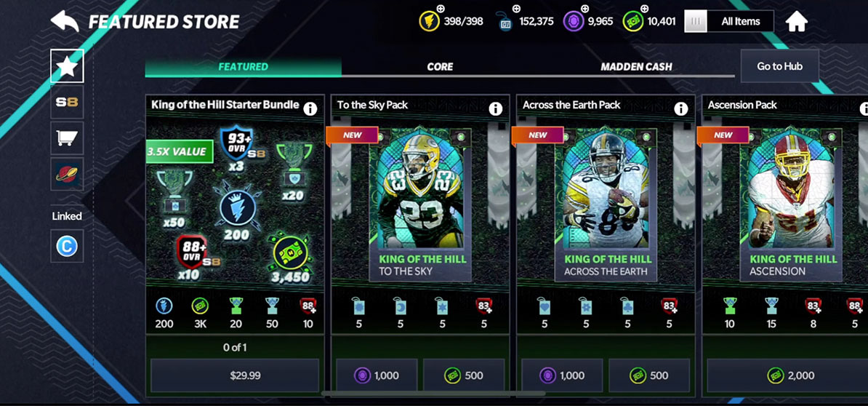The width and height of the screenshot is (868, 406).
Task: Open the Home screen icon
Action: (x=797, y=22)
